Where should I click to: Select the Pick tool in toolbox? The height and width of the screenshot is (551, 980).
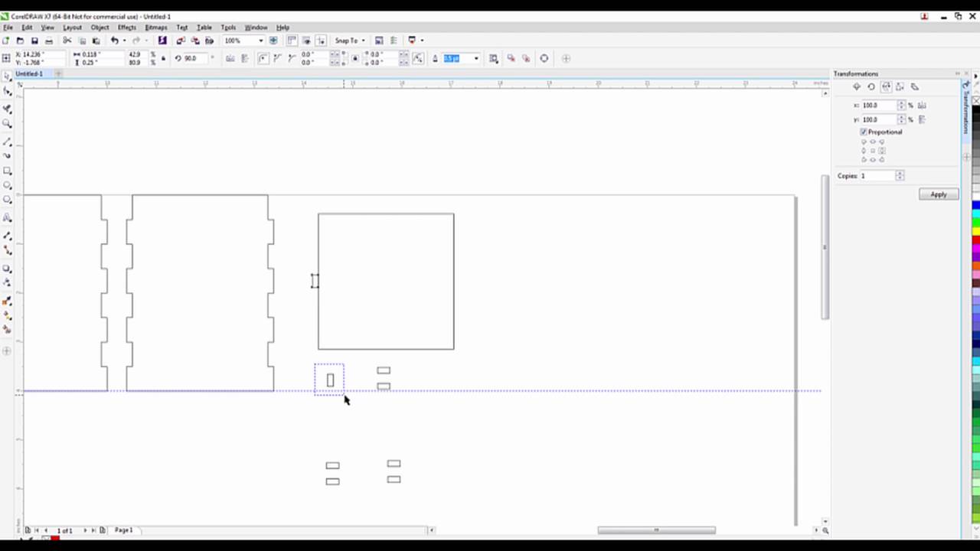click(8, 76)
